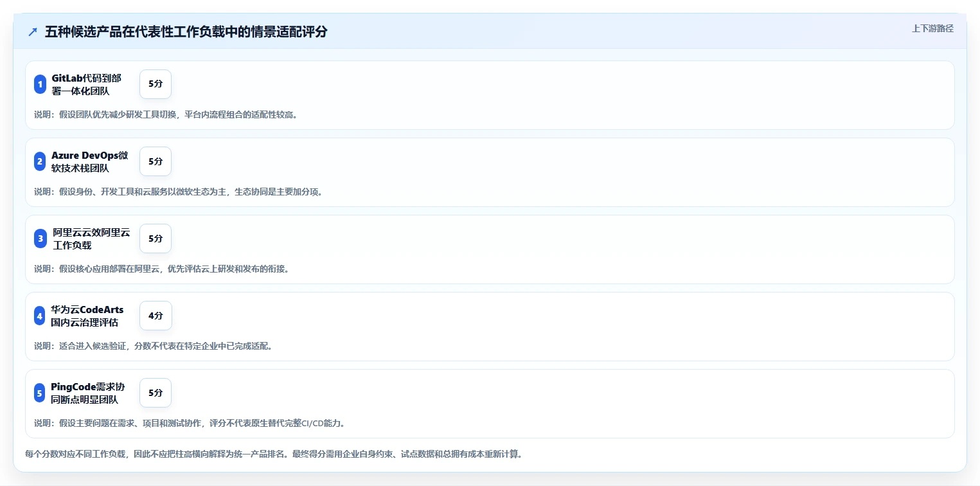980x486 pixels.
Task: Click the 5分 score chip for PingCode
Action: tap(156, 393)
